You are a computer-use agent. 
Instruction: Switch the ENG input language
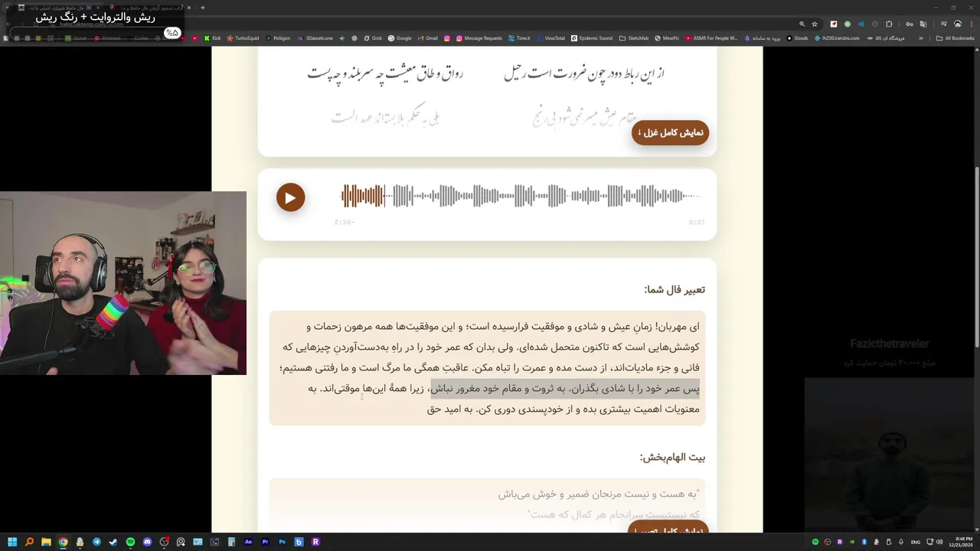tap(916, 542)
